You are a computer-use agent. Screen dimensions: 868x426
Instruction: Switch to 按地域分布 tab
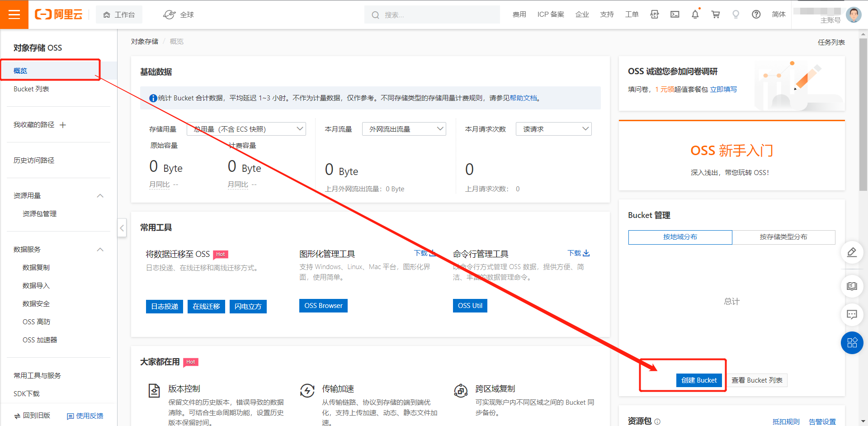680,237
